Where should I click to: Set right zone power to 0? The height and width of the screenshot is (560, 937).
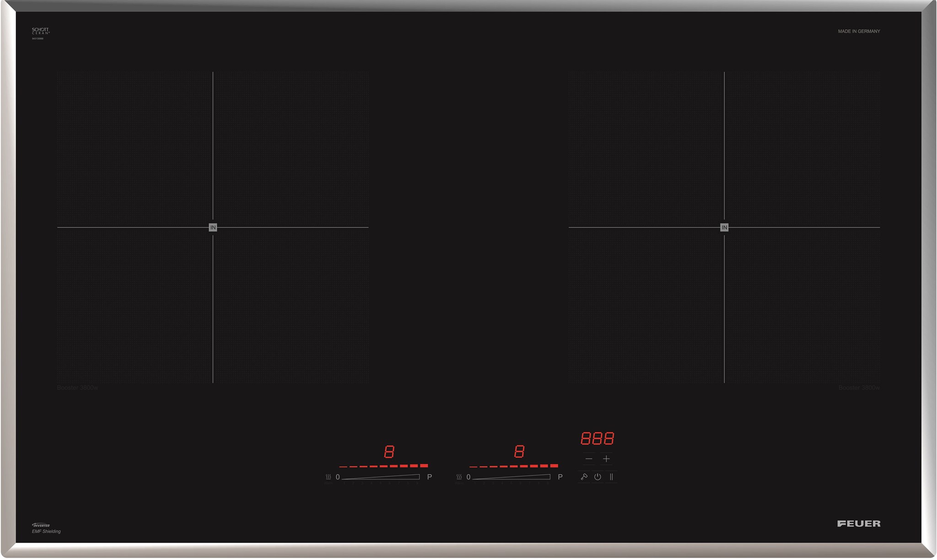coord(468,477)
